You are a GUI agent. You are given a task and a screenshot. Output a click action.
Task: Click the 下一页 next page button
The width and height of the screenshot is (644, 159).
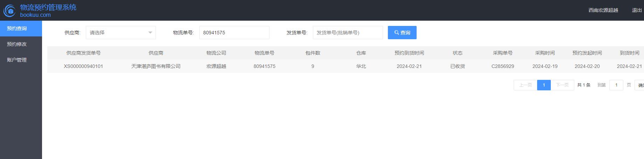(x=562, y=85)
